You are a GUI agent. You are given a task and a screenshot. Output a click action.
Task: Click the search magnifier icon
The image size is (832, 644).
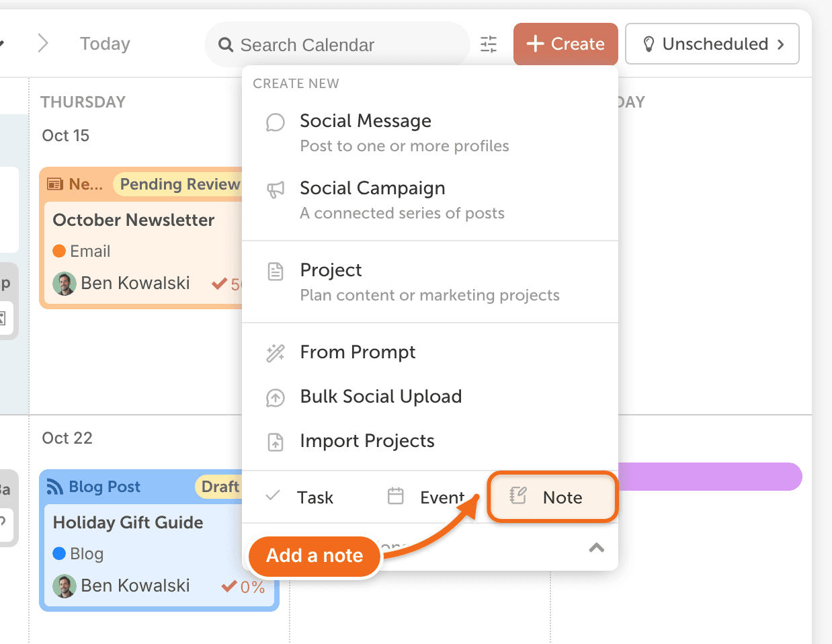tap(226, 45)
